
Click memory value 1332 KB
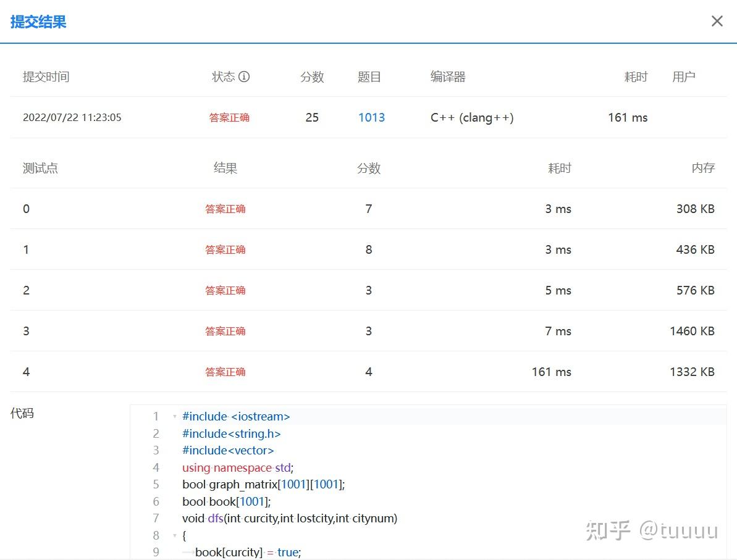coord(692,372)
